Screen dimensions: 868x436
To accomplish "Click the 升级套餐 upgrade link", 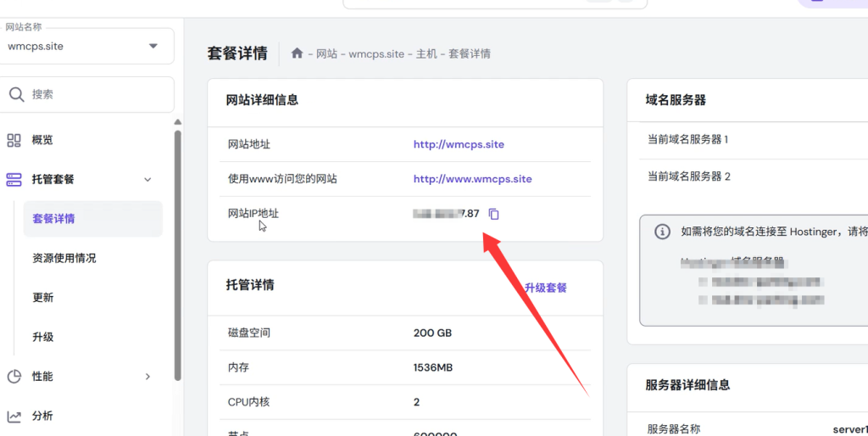I will (545, 288).
